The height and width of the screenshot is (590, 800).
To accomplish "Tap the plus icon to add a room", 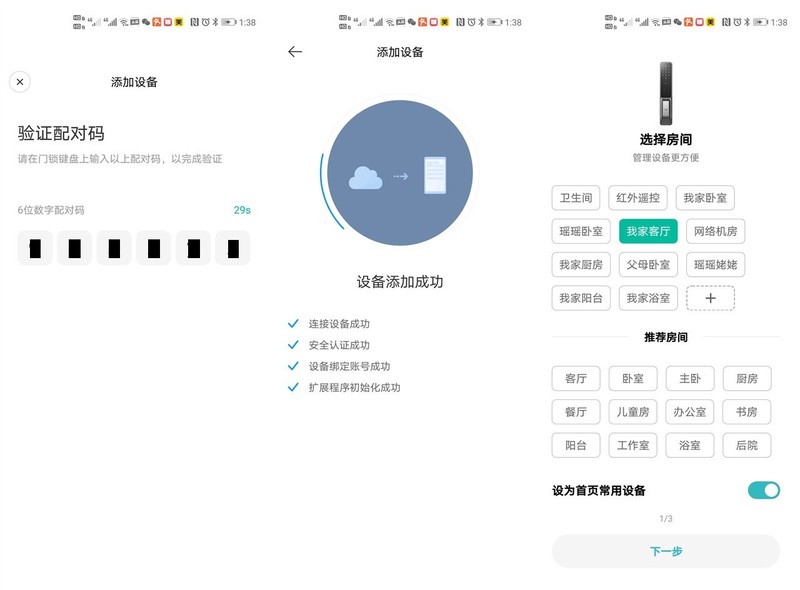I will (x=711, y=298).
